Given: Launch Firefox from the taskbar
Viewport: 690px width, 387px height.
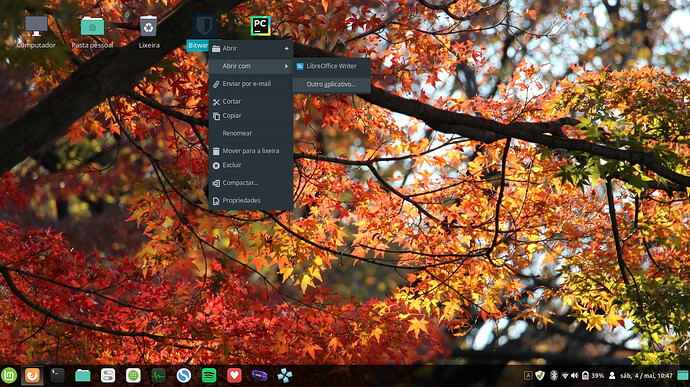Looking at the screenshot, I should (32, 376).
